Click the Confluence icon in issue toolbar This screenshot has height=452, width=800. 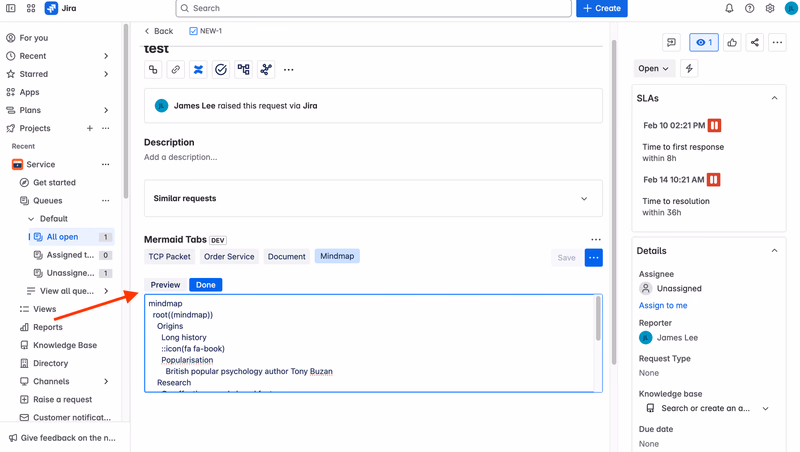coord(198,69)
